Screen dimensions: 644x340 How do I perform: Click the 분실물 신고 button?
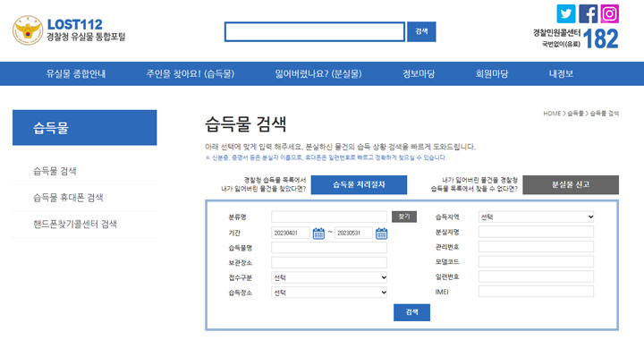point(571,185)
